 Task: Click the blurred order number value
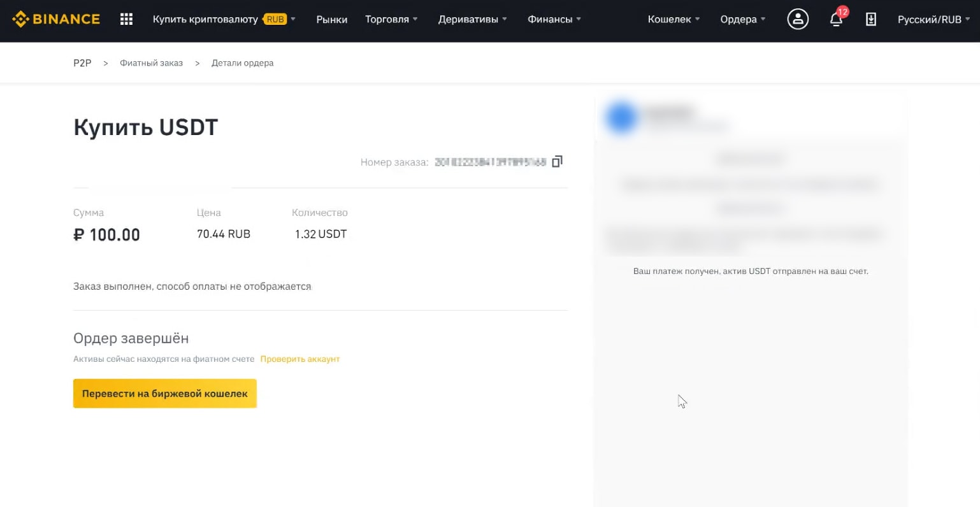click(x=490, y=162)
